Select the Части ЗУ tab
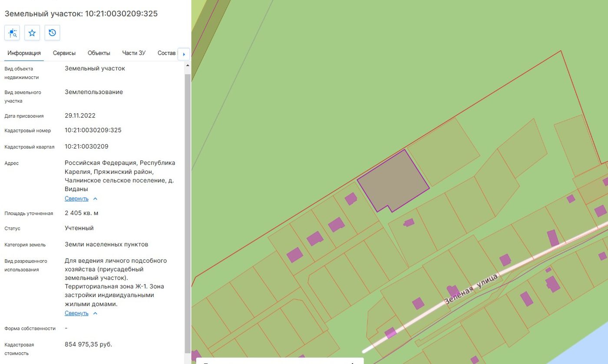The width and height of the screenshot is (608, 364). click(134, 53)
